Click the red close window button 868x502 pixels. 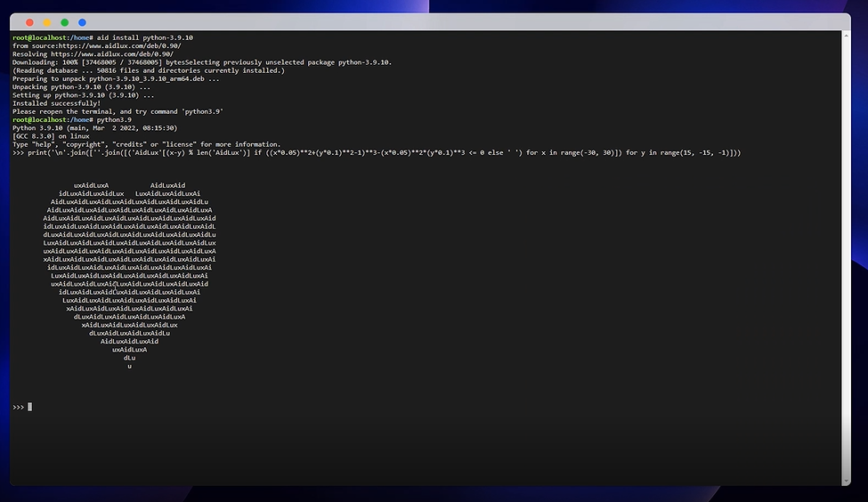pyautogui.click(x=30, y=22)
